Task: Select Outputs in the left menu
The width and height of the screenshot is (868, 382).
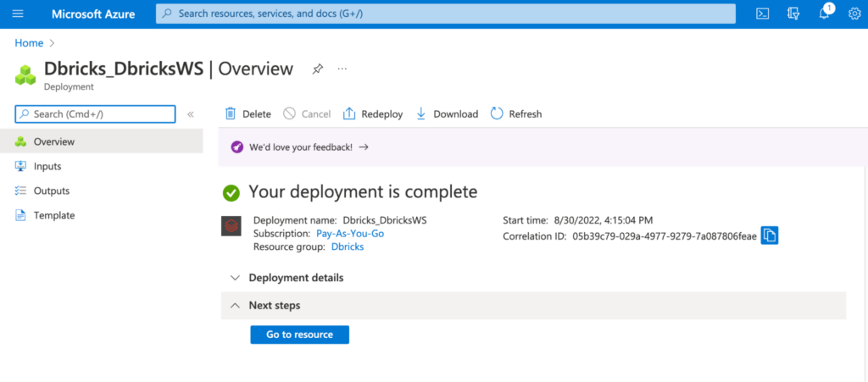Action: pyautogui.click(x=51, y=191)
